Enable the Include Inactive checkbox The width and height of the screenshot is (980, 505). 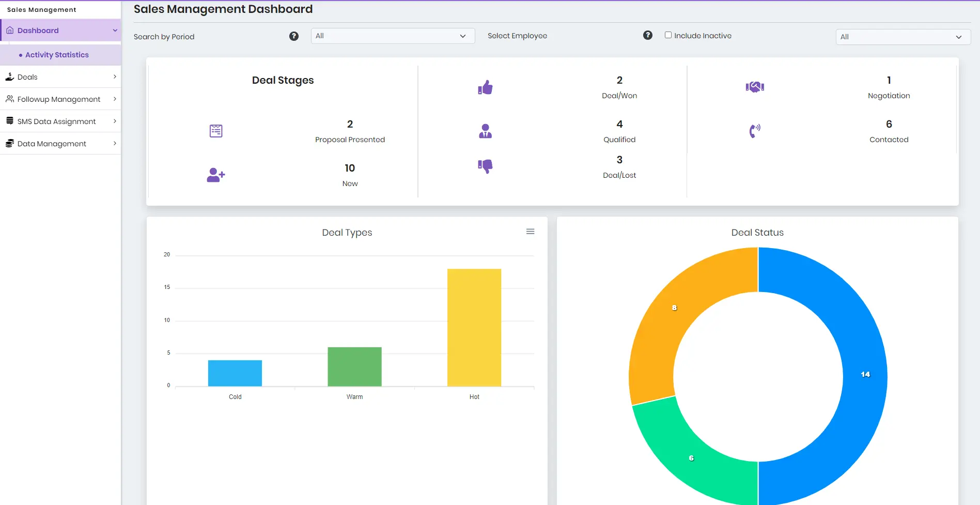[668, 35]
